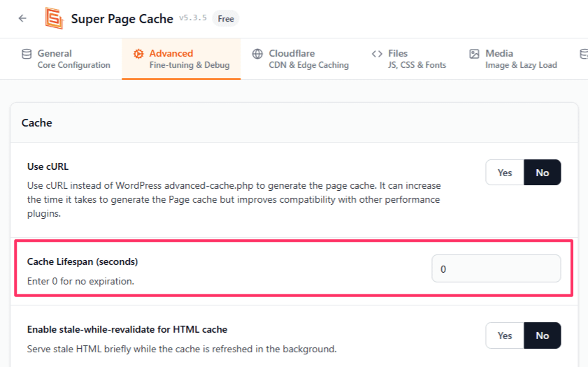The height and width of the screenshot is (367, 588).
Task: Click the Use cURL setting label
Action: click(x=48, y=166)
